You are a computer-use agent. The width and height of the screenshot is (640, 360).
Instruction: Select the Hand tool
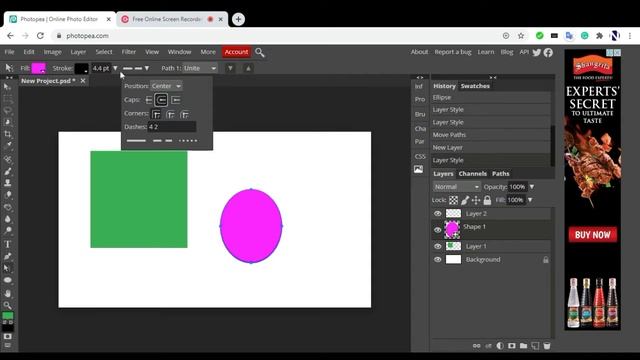pyautogui.click(x=7, y=293)
